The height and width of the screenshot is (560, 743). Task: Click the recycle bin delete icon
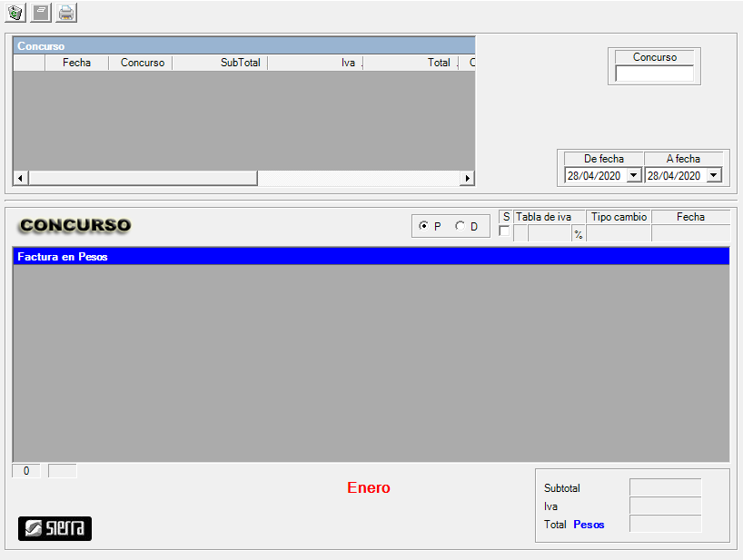(15, 13)
